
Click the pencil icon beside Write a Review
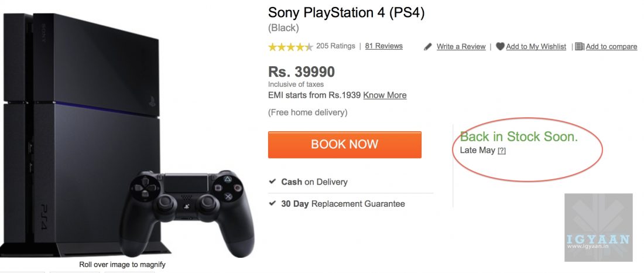point(428,47)
